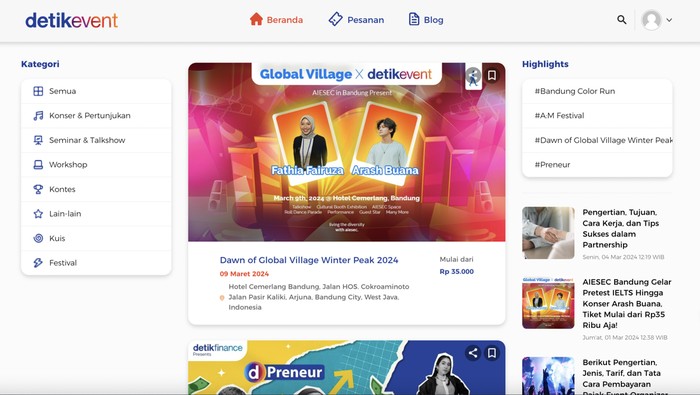Click the Kategori heading
Viewport: 700px width, 395px height.
pyautogui.click(x=40, y=64)
